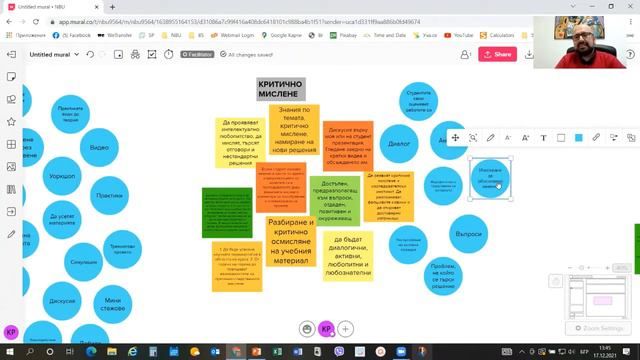Select the sticky note tool in sidebar
Image resolution: width=640 pixels, height=360 pixels.
(x=11, y=77)
